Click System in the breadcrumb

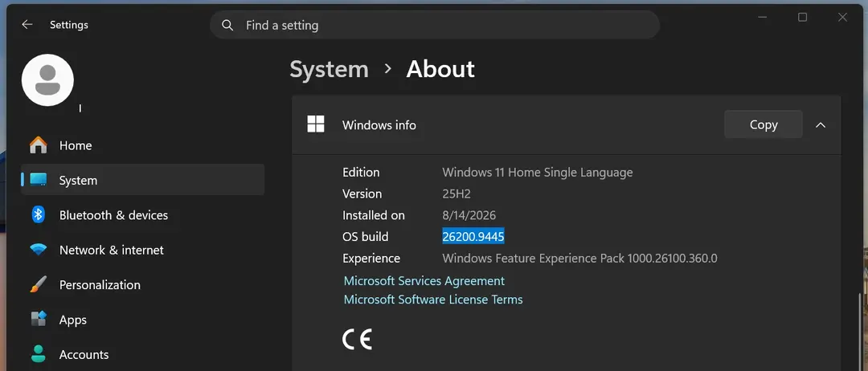click(x=329, y=69)
